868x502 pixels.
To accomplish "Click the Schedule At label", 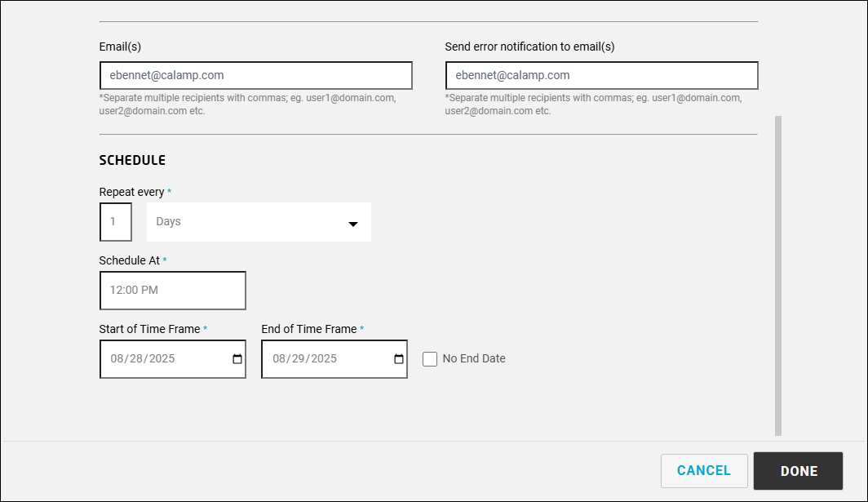I will point(130,260).
